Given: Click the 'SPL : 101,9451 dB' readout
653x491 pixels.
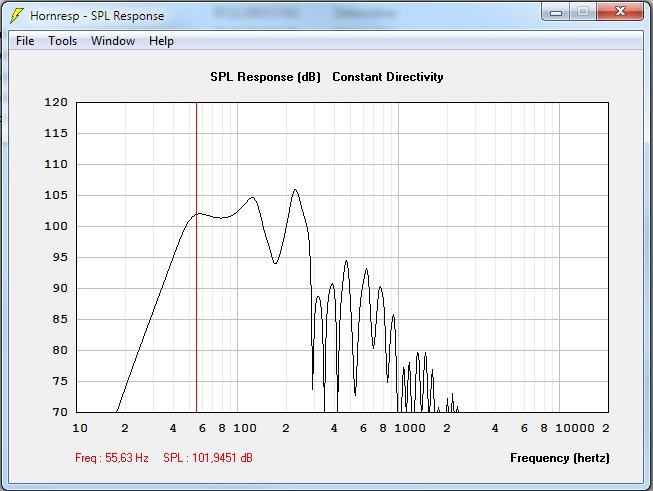Looking at the screenshot, I should click(208, 458).
